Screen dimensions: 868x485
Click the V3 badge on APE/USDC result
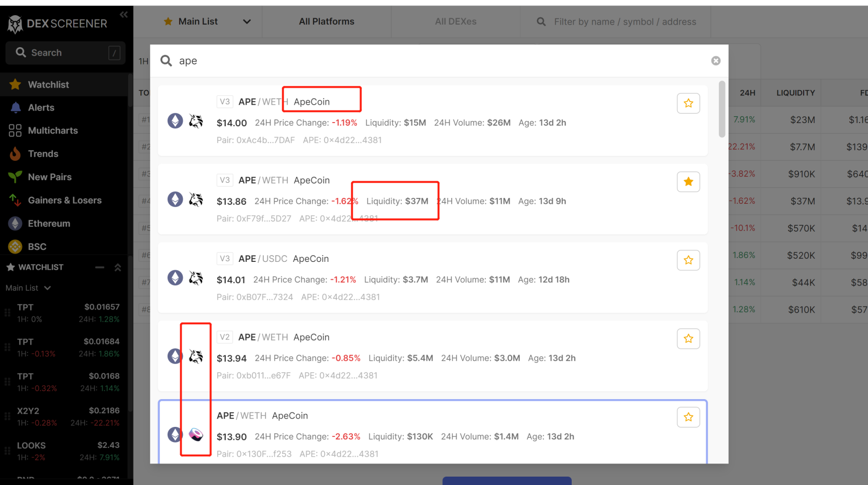click(225, 259)
